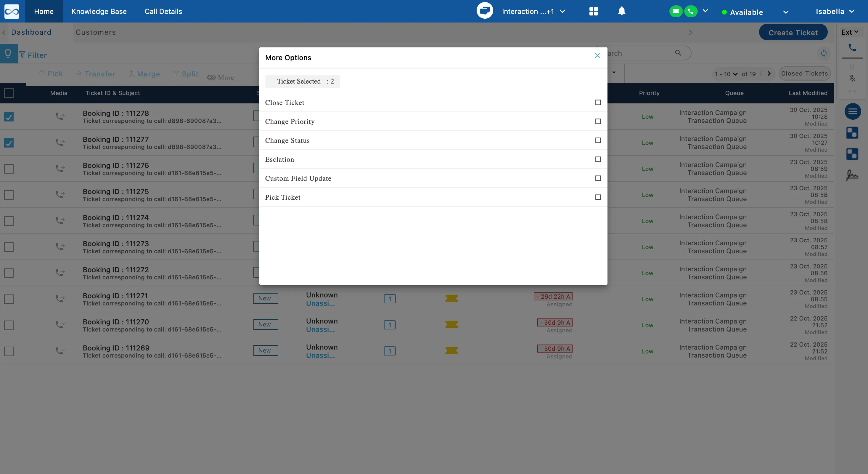Viewport: 868px width, 474px height.
Task: Check the Pick Ticket option
Action: (598, 197)
